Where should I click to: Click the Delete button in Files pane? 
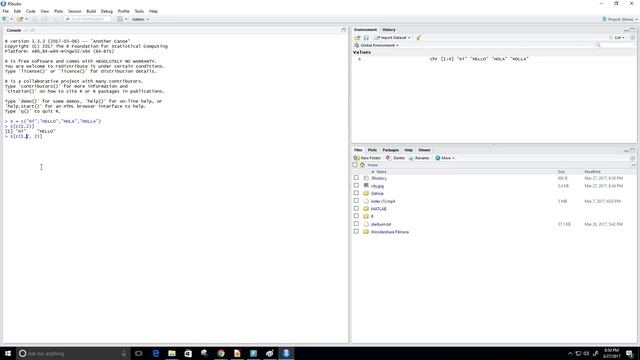[x=395, y=158]
